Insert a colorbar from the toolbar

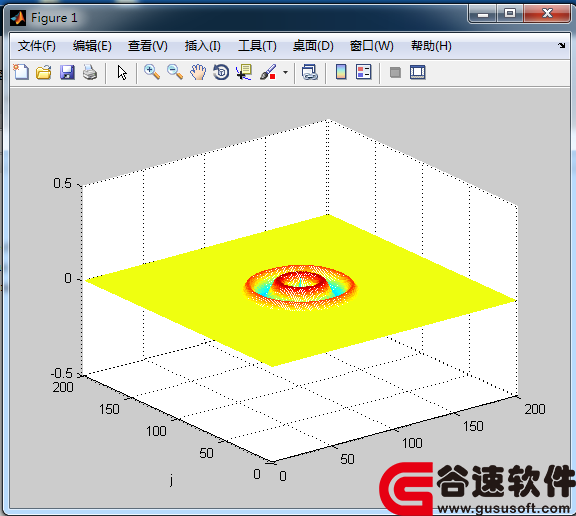pos(341,72)
